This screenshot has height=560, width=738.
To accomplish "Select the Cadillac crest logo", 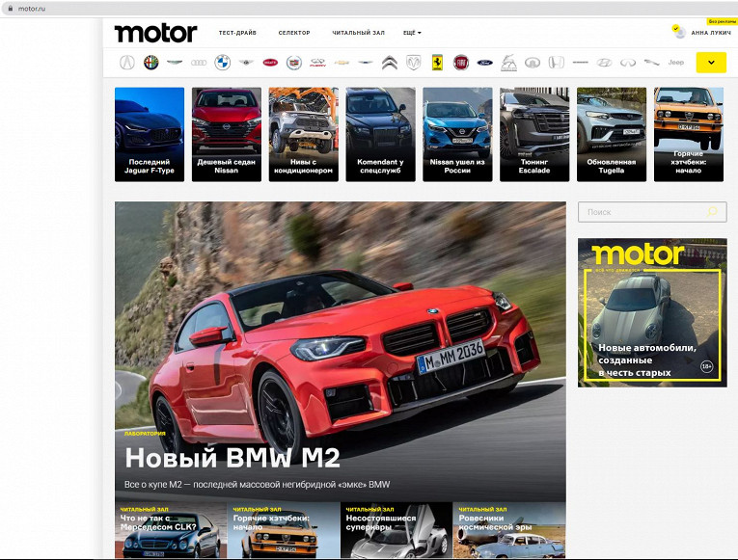I will 294,62.
